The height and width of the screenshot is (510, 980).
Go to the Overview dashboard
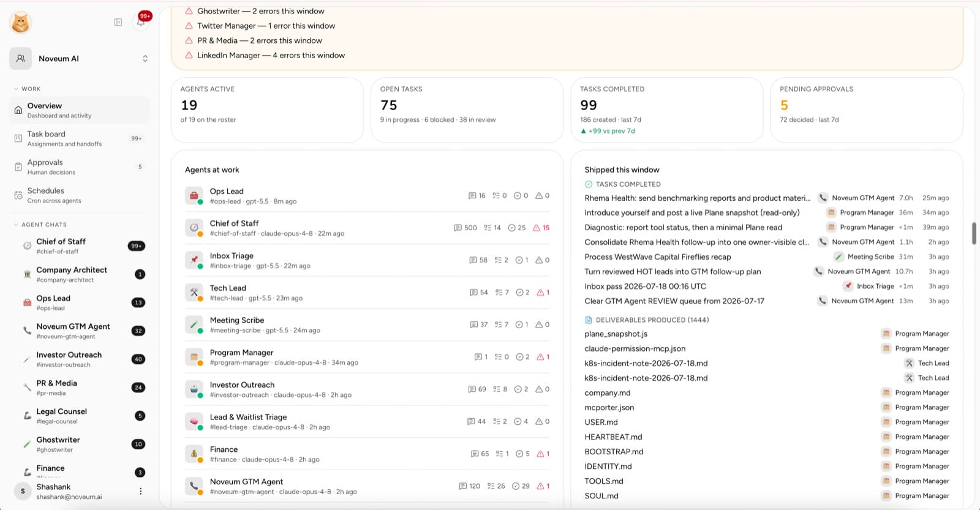point(80,110)
